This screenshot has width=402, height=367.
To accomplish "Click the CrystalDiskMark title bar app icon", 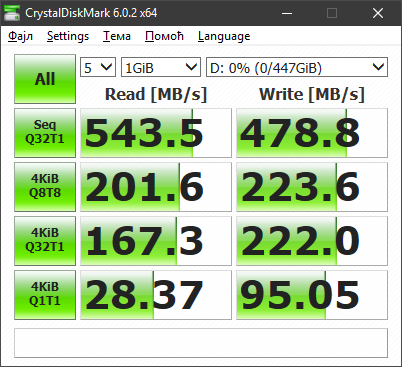I will [x=12, y=13].
